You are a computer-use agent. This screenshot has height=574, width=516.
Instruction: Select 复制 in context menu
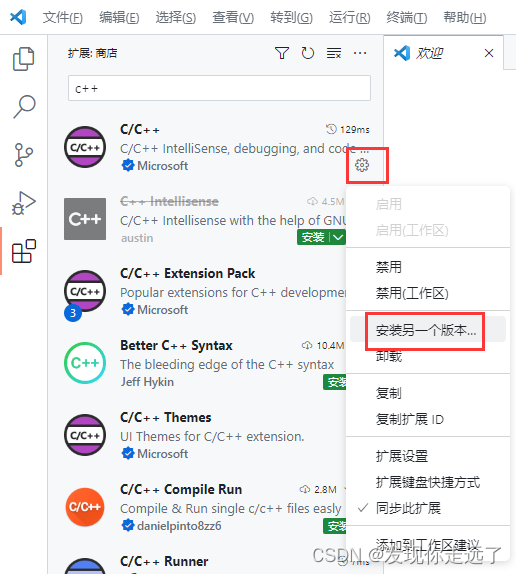[428, 393]
